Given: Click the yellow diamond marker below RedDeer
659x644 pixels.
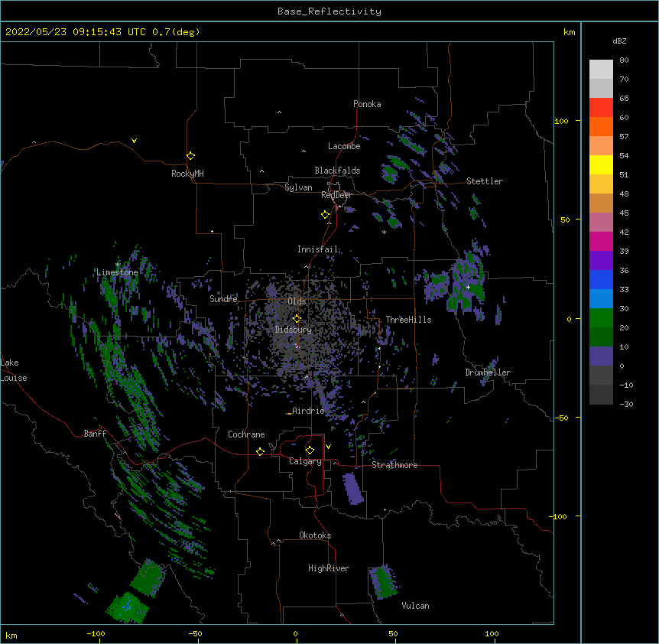Looking at the screenshot, I should pos(326,215).
